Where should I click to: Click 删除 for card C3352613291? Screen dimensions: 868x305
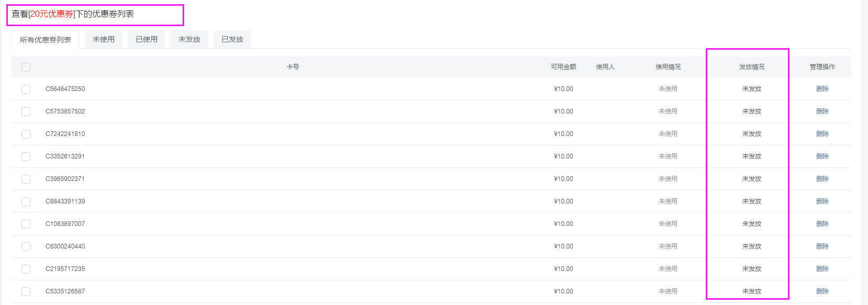point(822,156)
